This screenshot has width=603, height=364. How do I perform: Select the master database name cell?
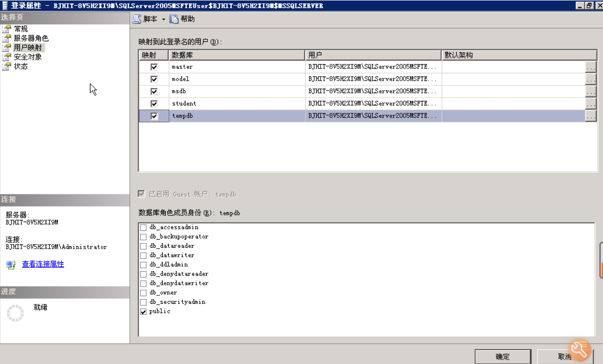pos(237,67)
